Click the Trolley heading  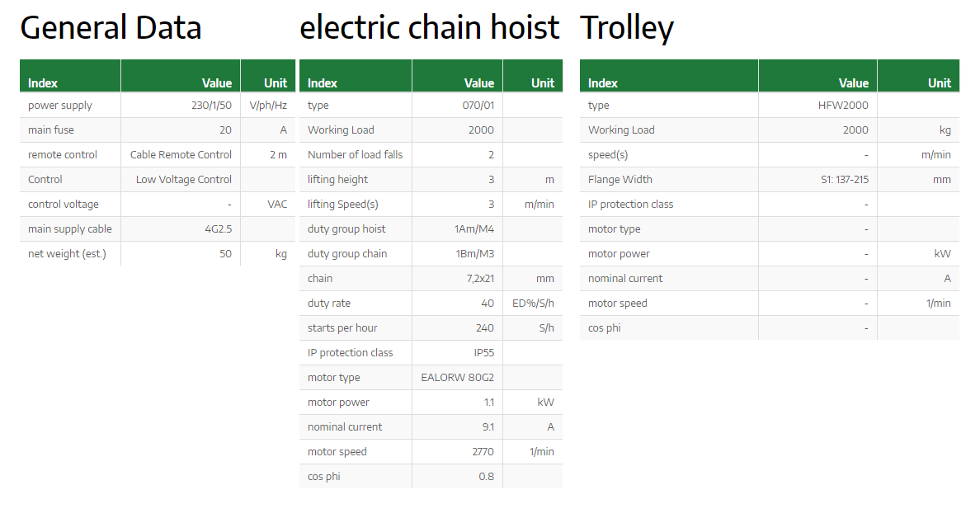[x=627, y=28]
